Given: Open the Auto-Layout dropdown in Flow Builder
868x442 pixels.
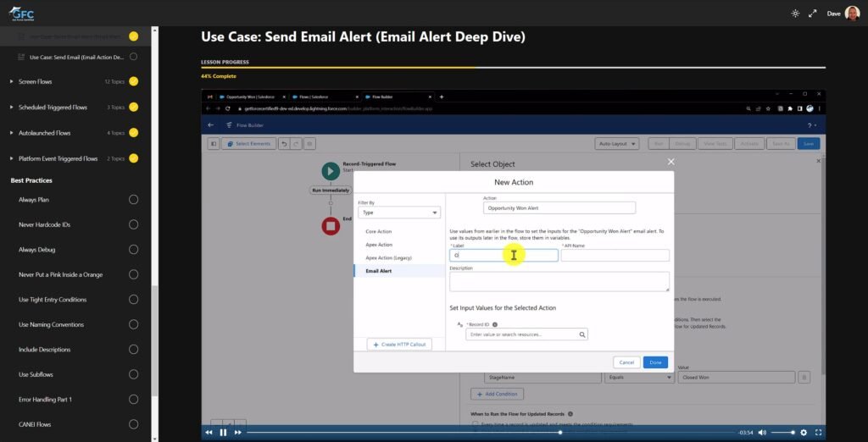Looking at the screenshot, I should (617, 144).
